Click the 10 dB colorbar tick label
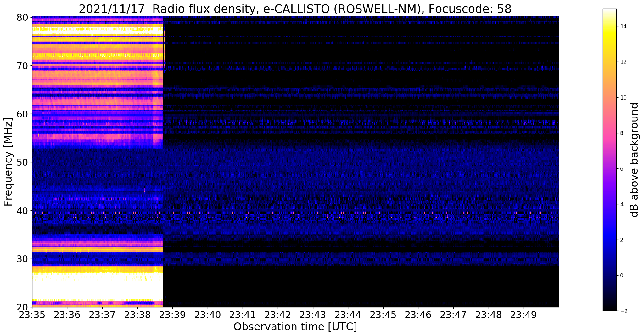This screenshot has width=644, height=336. pos(623,98)
